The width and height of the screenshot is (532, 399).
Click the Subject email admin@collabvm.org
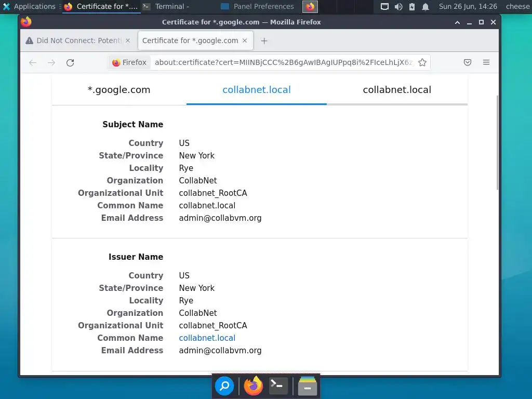point(220,218)
